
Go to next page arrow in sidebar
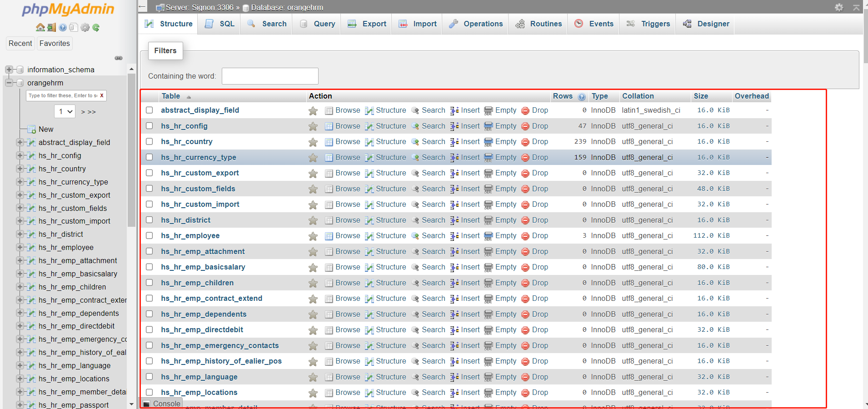coord(83,112)
